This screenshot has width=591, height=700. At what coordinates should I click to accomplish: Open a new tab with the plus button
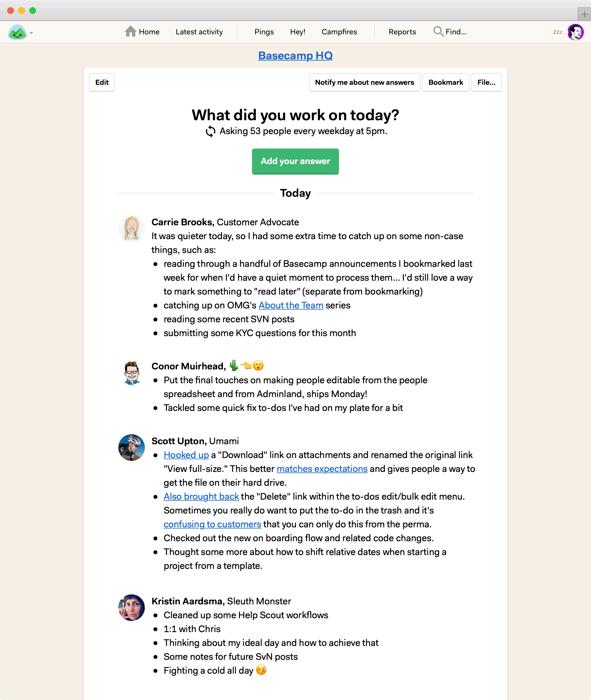pyautogui.click(x=584, y=14)
